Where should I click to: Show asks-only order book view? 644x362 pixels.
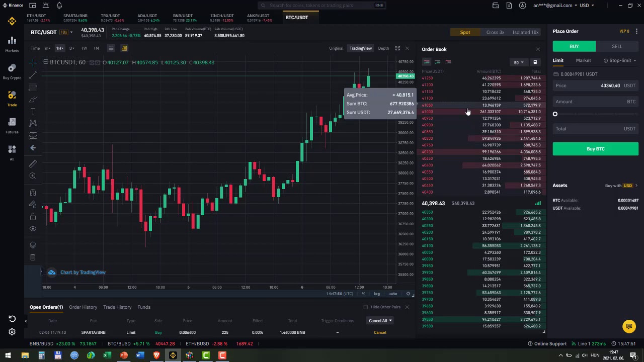pyautogui.click(x=448, y=62)
